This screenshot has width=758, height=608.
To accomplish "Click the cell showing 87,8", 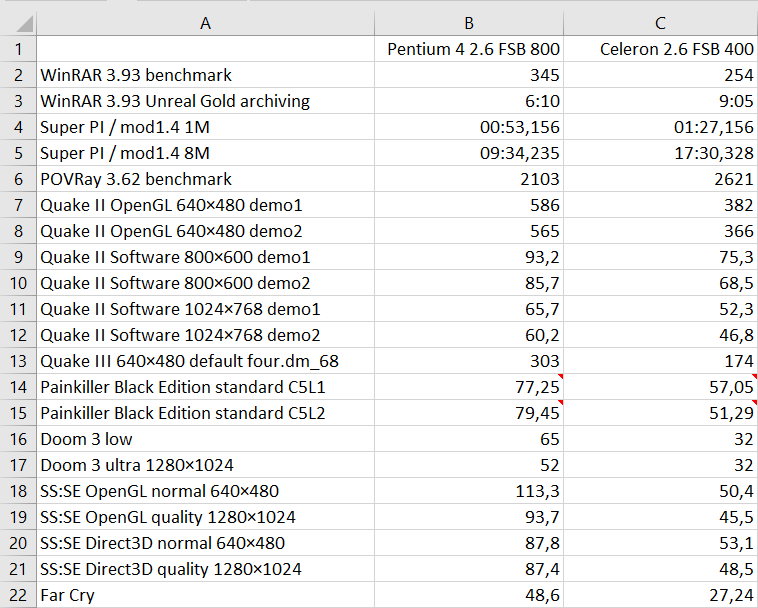I will pyautogui.click(x=469, y=543).
